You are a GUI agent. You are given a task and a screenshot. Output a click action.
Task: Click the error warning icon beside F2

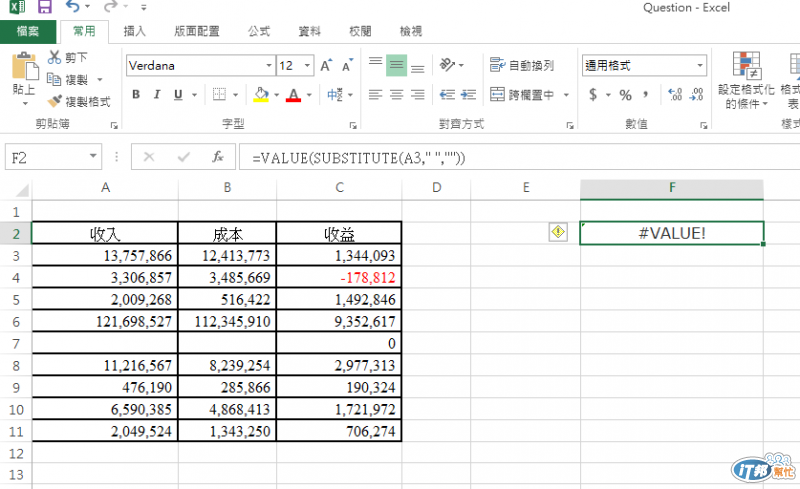[558, 232]
